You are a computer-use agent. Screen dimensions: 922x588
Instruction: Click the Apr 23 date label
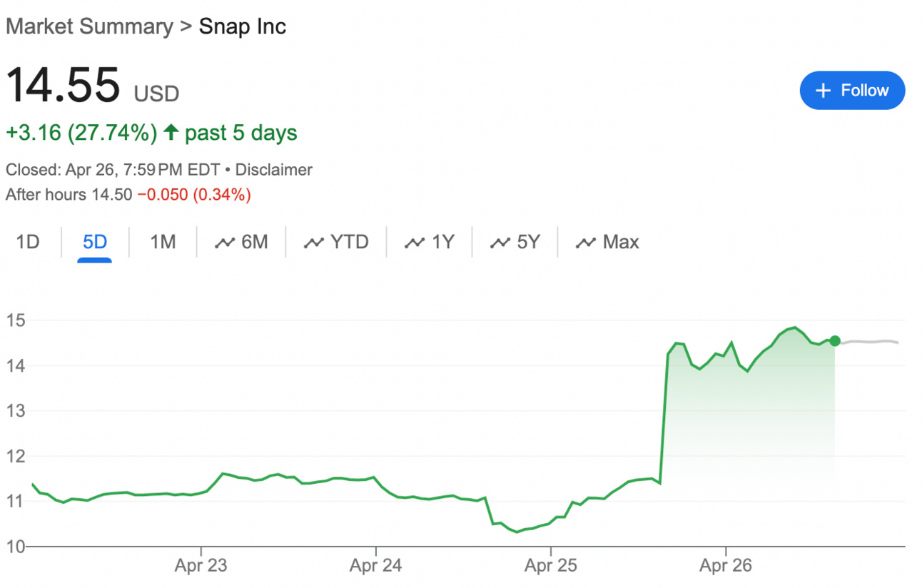(201, 566)
